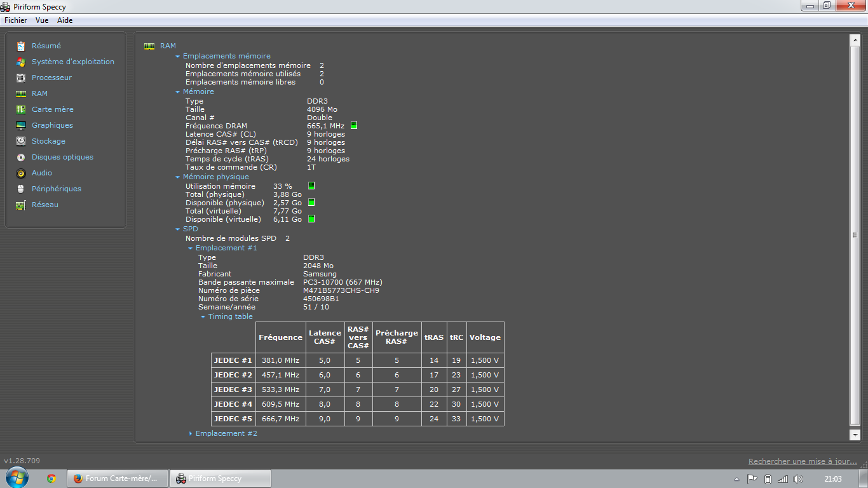The height and width of the screenshot is (488, 868).
Task: Click serial number 450698B1
Action: 321,299
